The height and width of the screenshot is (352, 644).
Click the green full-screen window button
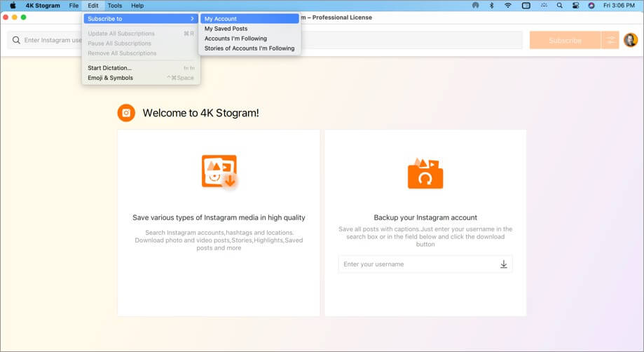pos(23,18)
